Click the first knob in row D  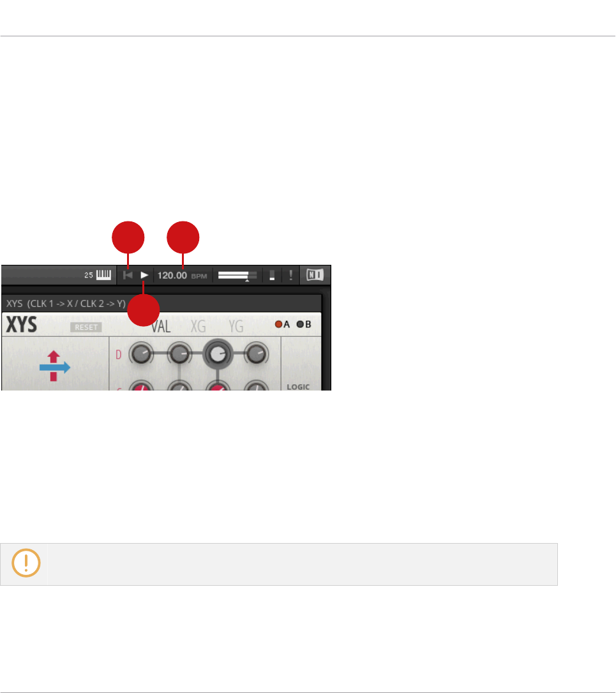141,354
